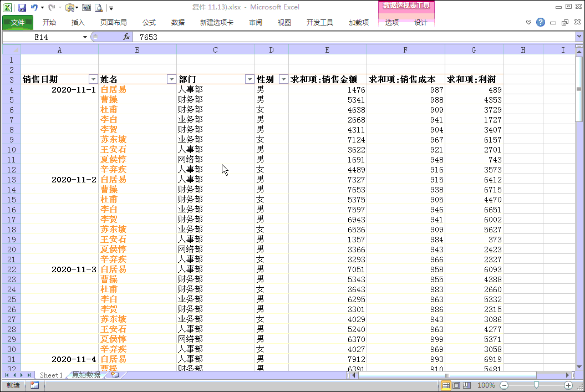The height and width of the screenshot is (392, 585).
Task: Click the Undo arrow icon
Action: [34, 7]
